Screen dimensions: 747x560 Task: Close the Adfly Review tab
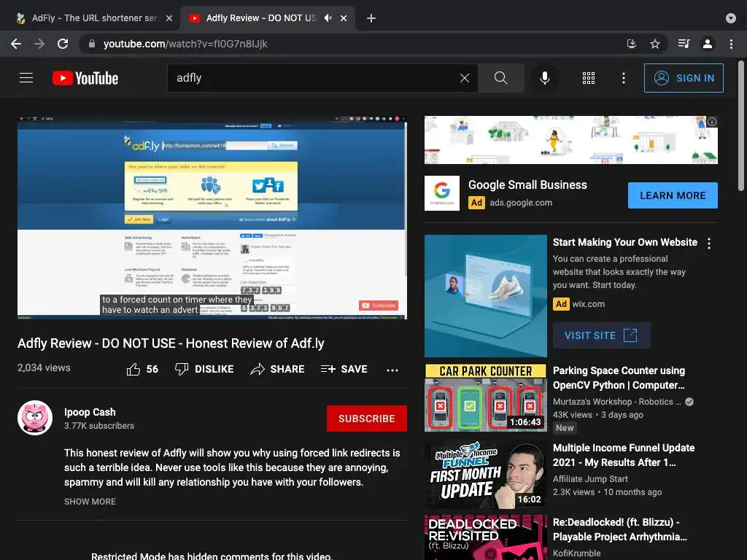[344, 18]
